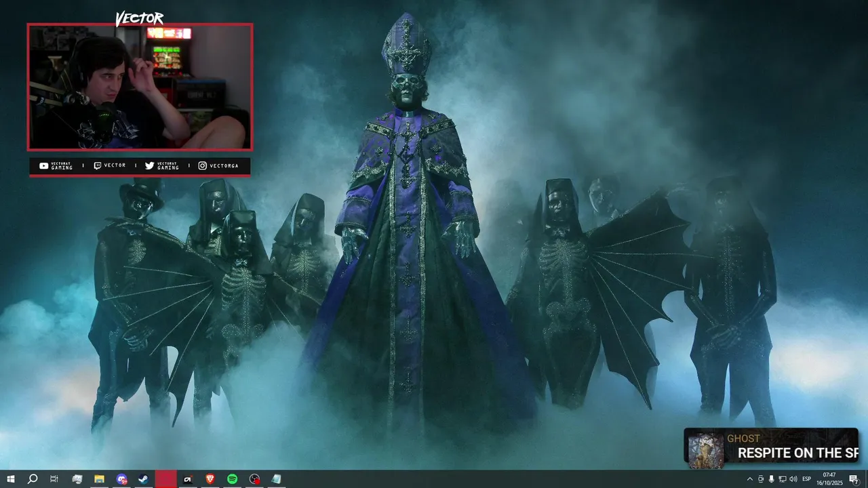Screen dimensions: 868x488
Task: Open the recording app with red dot
Action: (x=254, y=479)
